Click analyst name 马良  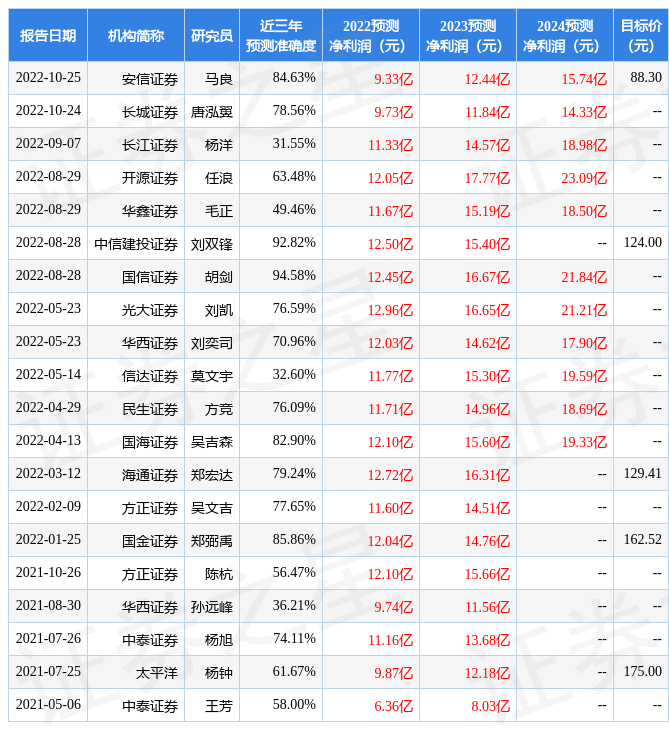219,79
